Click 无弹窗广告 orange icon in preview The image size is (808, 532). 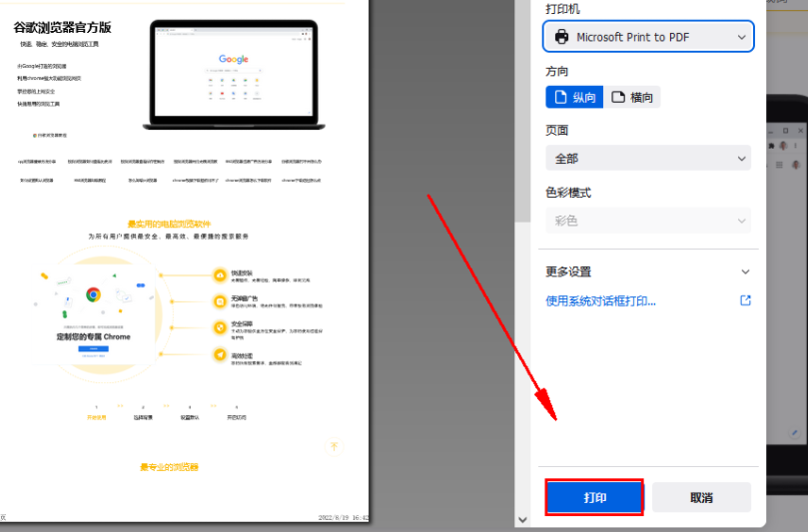[x=220, y=301]
